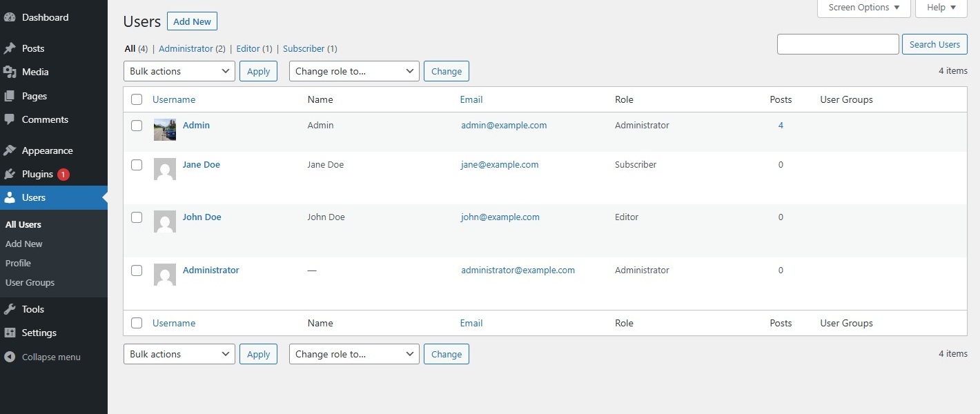This screenshot has width=980, height=414.
Task: Click the red plugin update badge showing 1
Action: point(63,175)
